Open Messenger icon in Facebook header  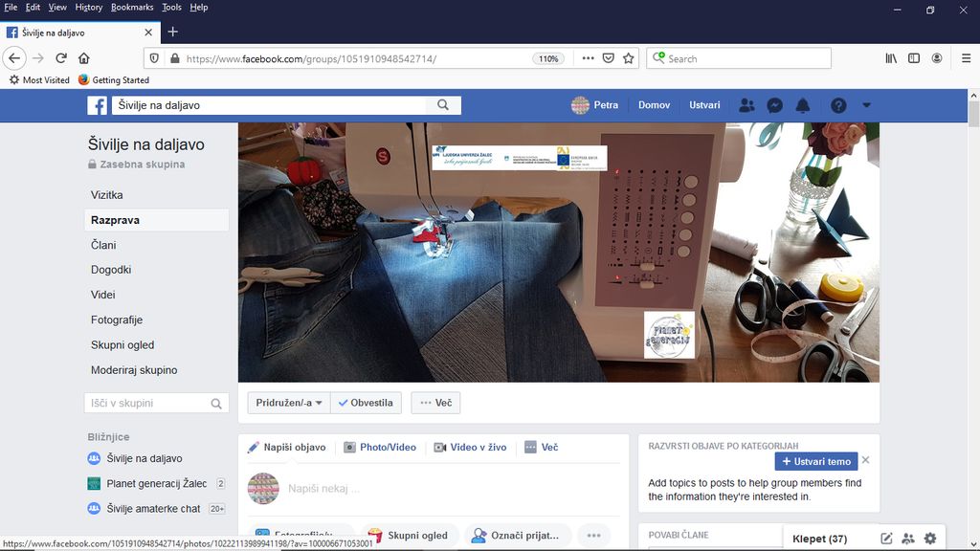click(776, 105)
